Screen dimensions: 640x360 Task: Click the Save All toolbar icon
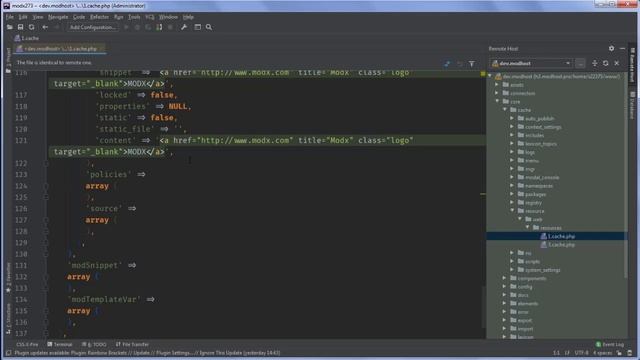pyautogui.click(x=20, y=27)
